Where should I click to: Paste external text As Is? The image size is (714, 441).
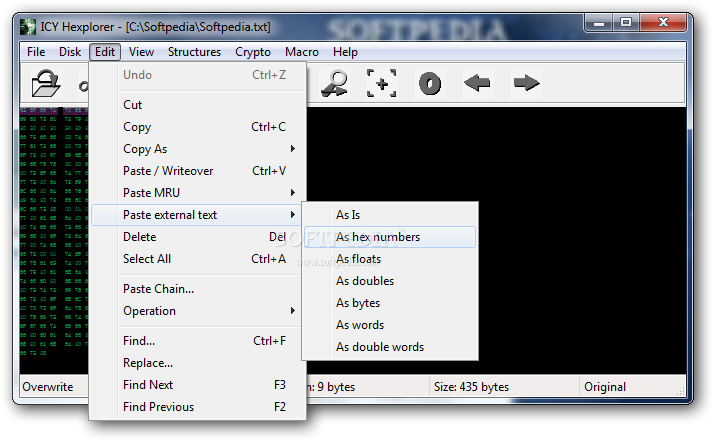(390, 215)
